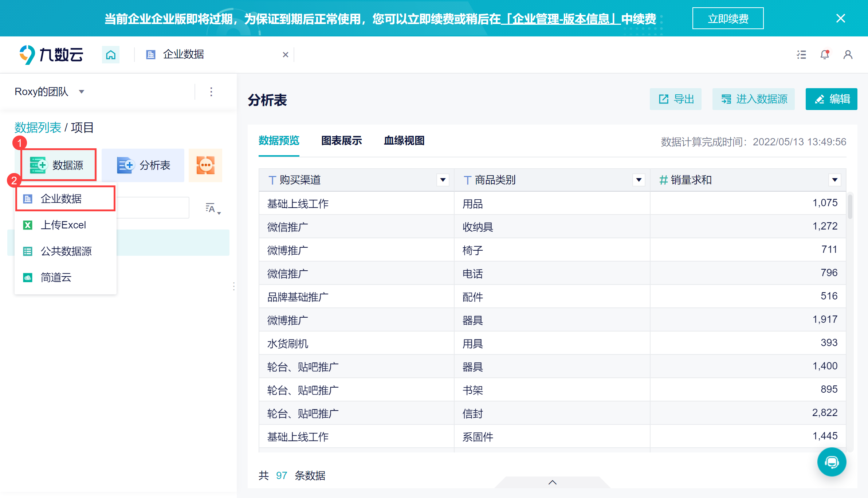Viewport: 868px width, 498px height.
Task: Open 销量求和 column dropdown arrow
Action: click(834, 180)
